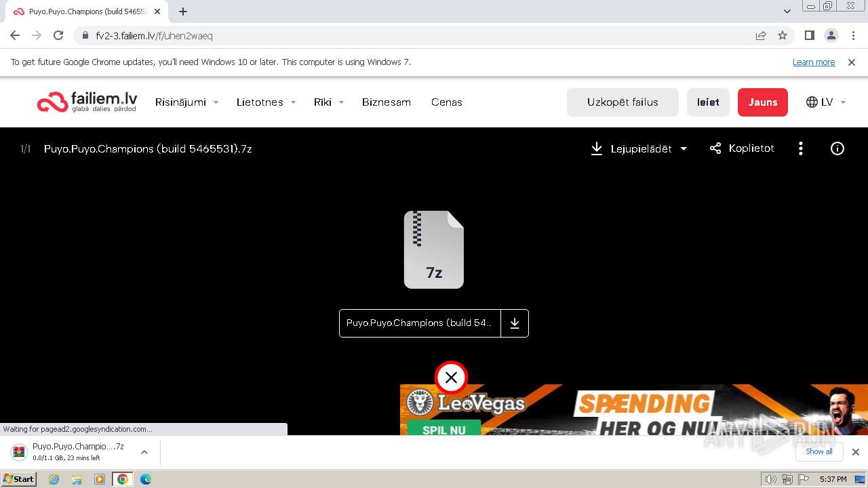
Task: Expand the Lietotnes dropdown menu
Action: (266, 102)
